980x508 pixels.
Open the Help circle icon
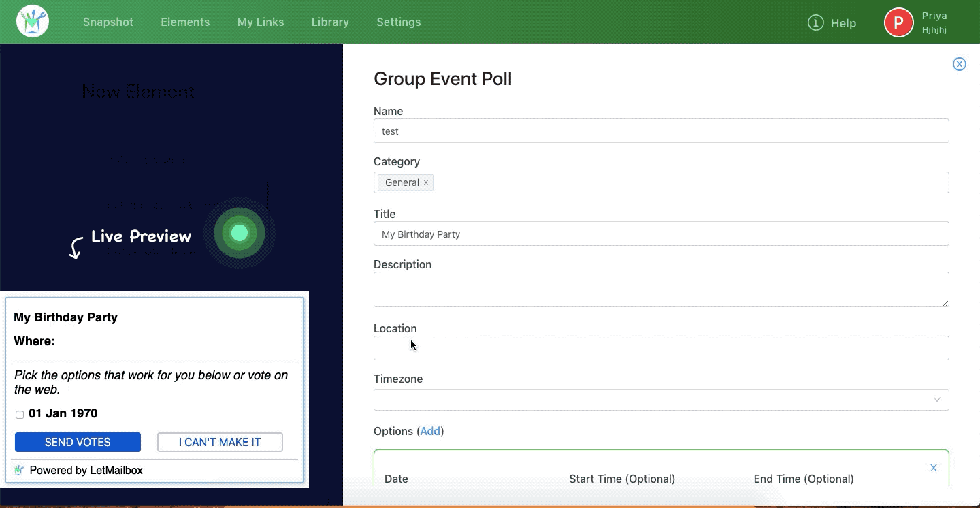[x=815, y=22]
